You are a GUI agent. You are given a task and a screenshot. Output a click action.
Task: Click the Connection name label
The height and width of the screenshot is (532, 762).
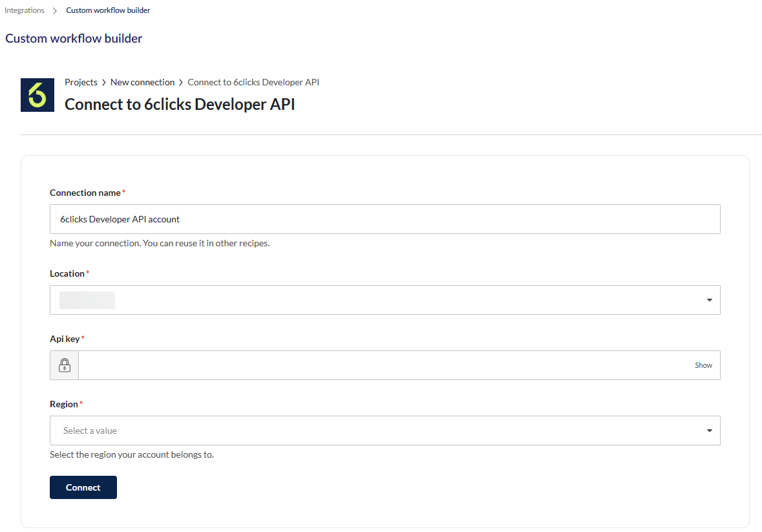[85, 193]
